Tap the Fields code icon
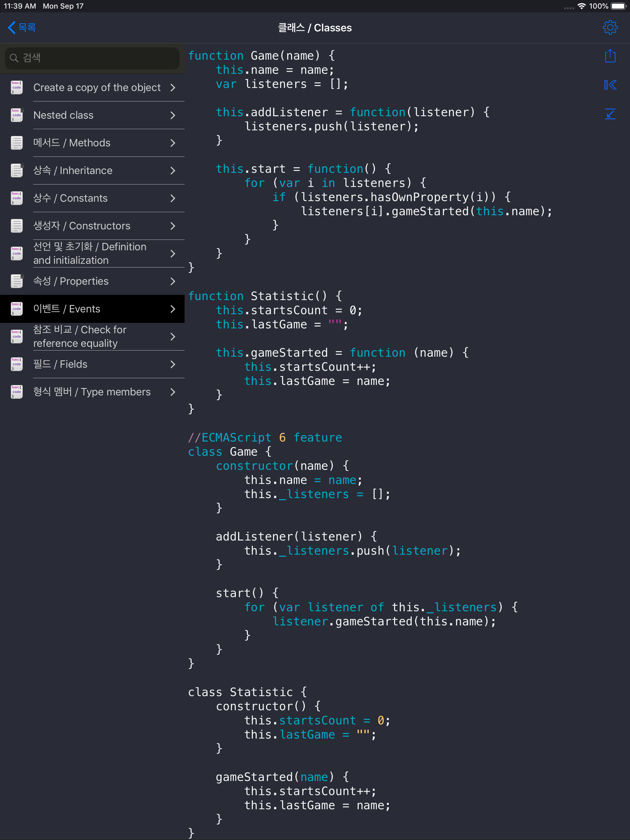 coord(17,364)
